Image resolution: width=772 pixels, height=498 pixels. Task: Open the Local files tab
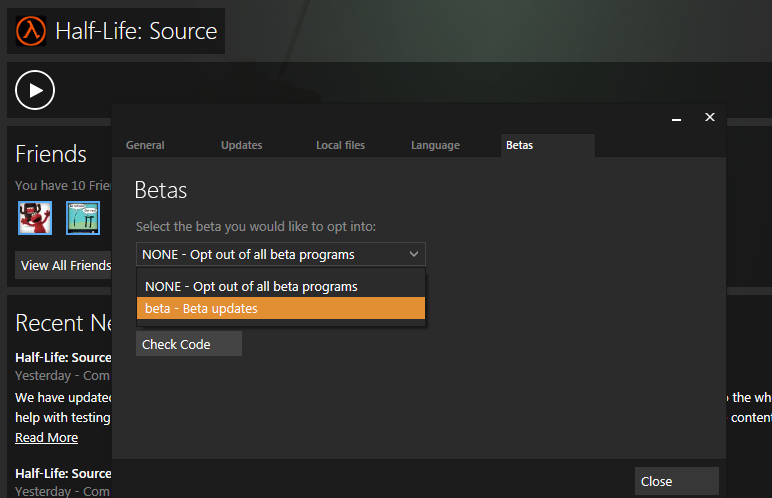pos(340,145)
